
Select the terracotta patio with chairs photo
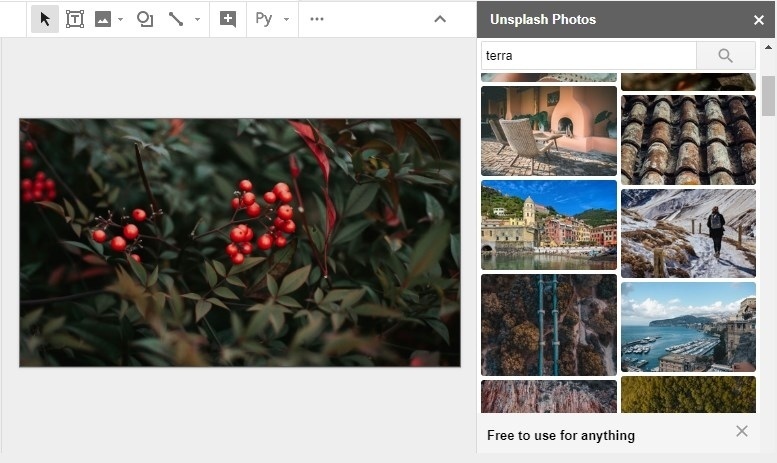(549, 131)
